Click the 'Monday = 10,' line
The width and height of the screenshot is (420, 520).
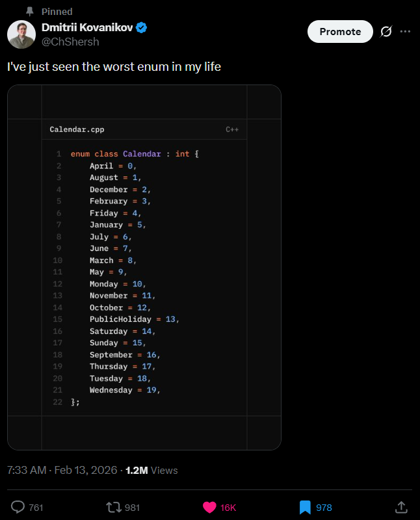tap(118, 283)
